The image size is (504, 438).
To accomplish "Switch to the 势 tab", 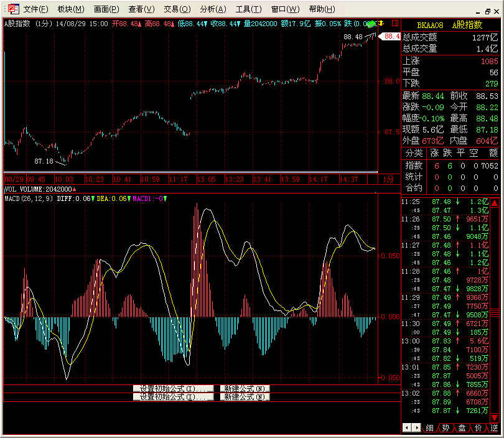I will (x=446, y=428).
